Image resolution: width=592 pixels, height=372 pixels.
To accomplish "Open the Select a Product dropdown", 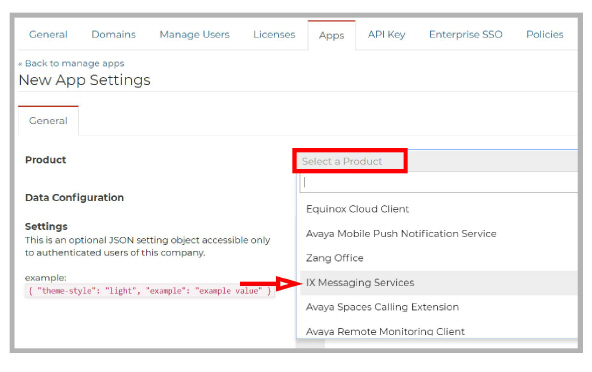I will pyautogui.click(x=437, y=161).
